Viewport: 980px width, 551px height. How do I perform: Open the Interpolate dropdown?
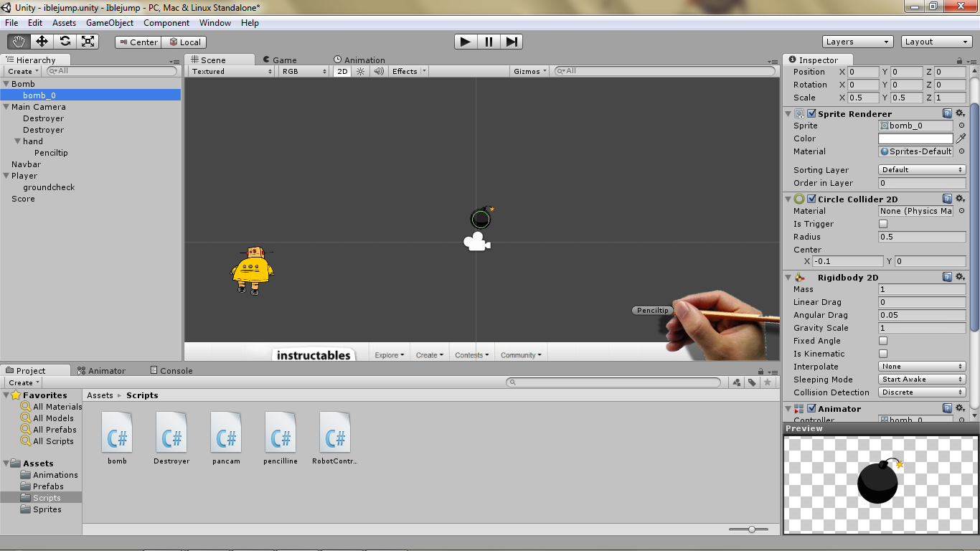point(922,367)
